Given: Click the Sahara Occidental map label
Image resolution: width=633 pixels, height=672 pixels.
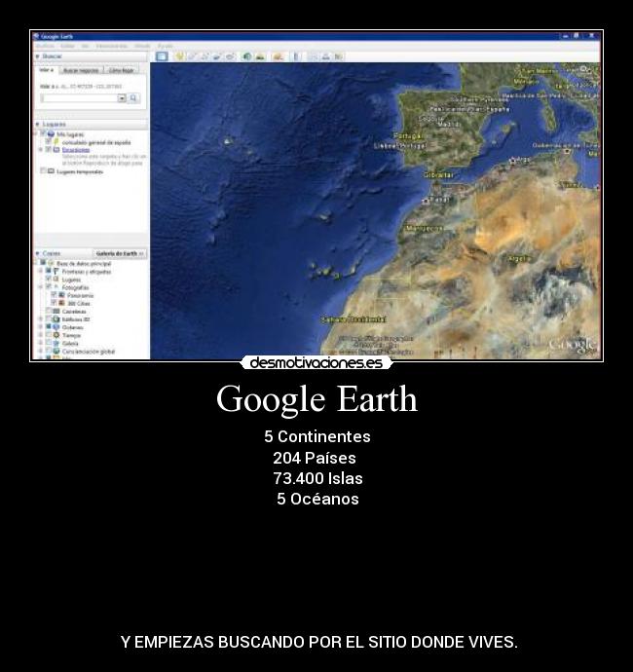Looking at the screenshot, I should pyautogui.click(x=354, y=319).
